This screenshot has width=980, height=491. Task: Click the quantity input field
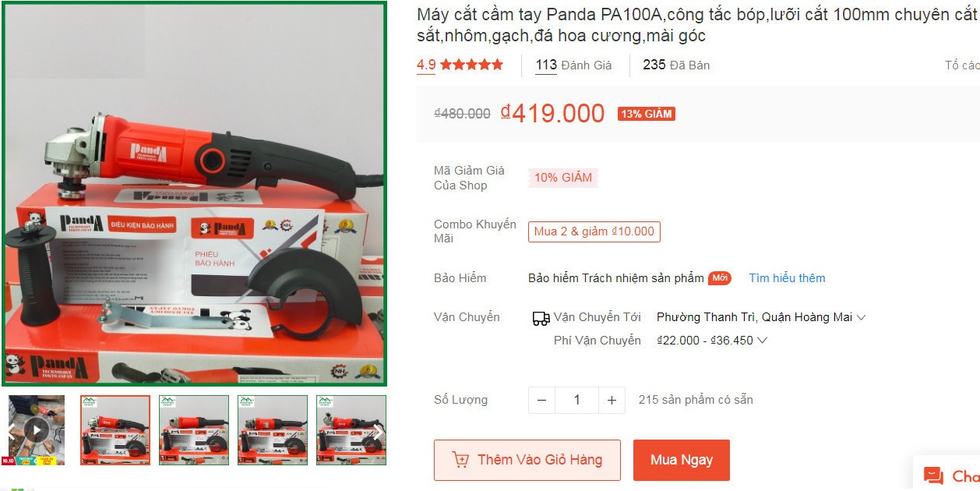[x=576, y=400]
